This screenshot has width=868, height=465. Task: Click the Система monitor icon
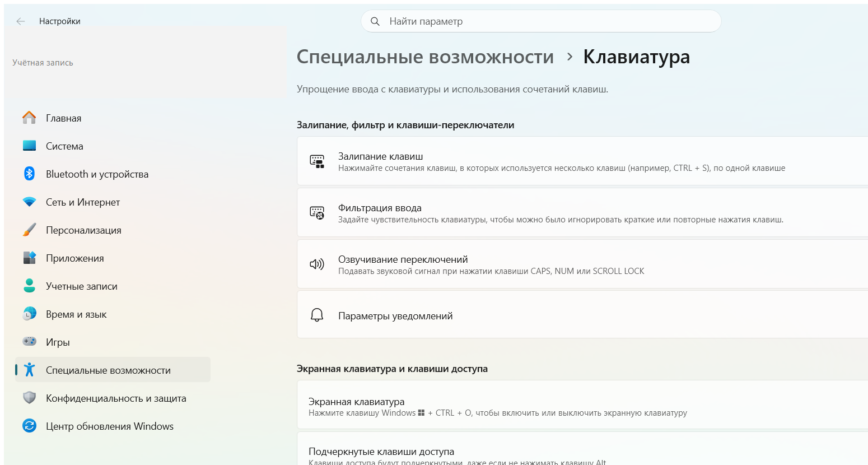click(x=29, y=146)
